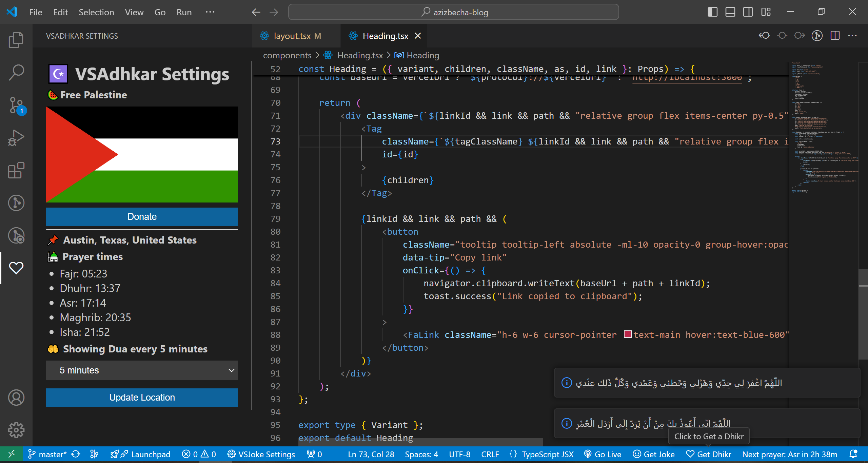Open the Extensions view
868x463 pixels.
click(16, 170)
